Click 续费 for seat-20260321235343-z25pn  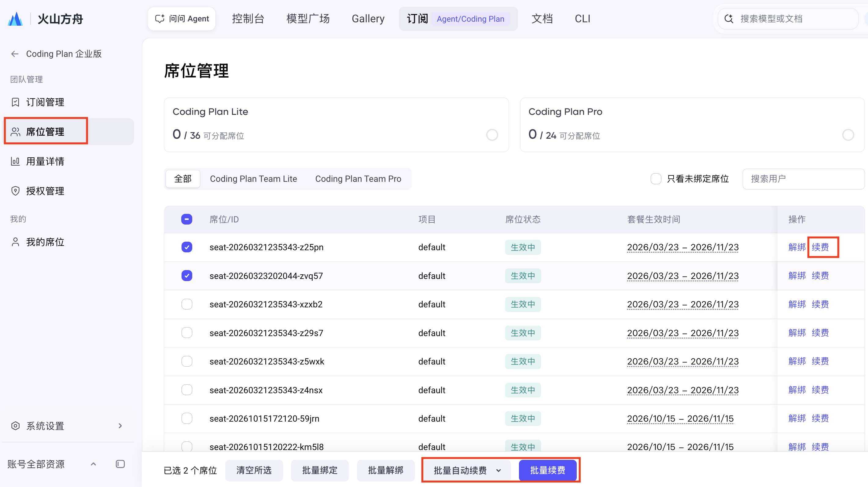tap(820, 247)
